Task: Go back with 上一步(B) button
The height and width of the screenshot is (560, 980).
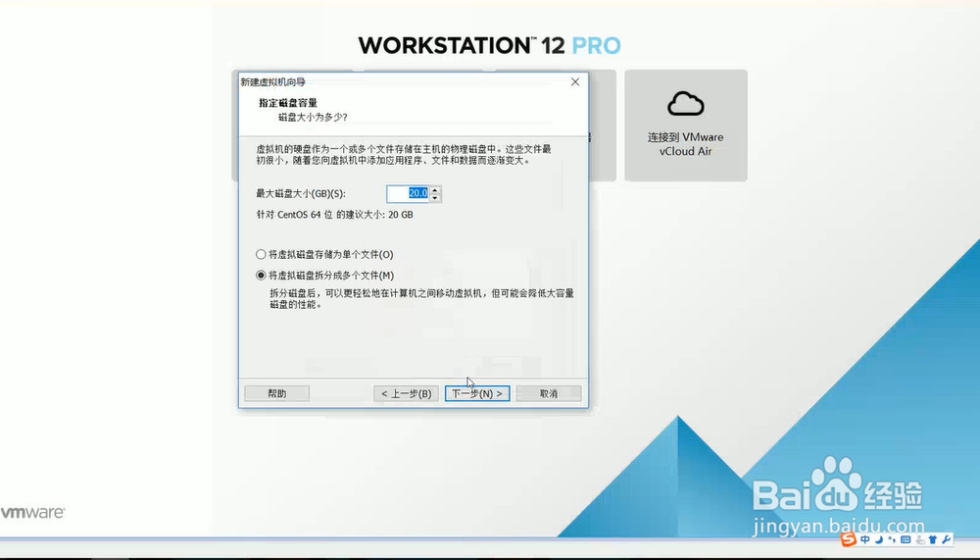Action: (x=407, y=393)
